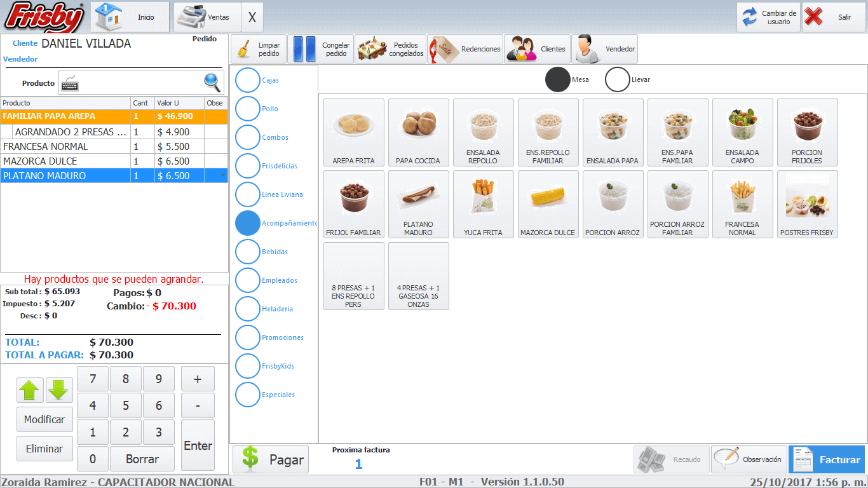Image resolution: width=868 pixels, height=488 pixels.
Task: Choose the Promociones category
Action: pyautogui.click(x=248, y=337)
